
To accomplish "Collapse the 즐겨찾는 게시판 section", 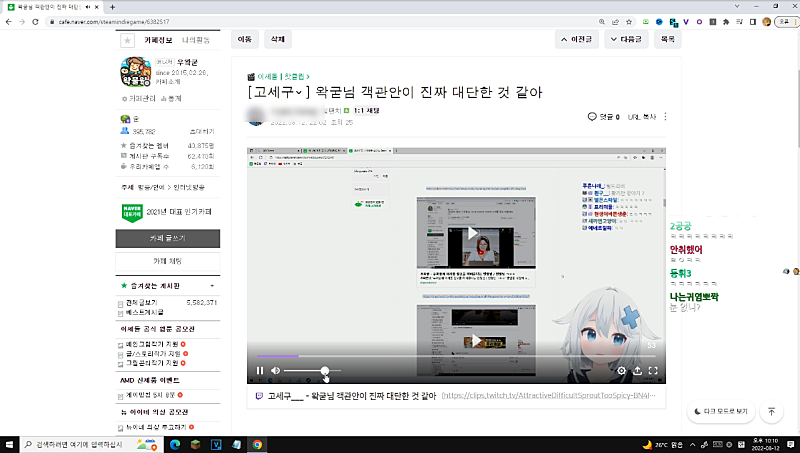I will tap(211, 286).
